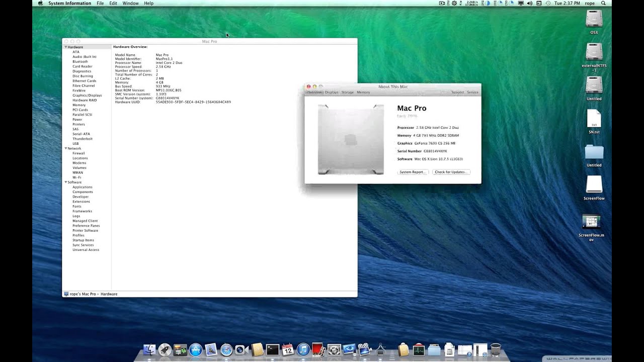Open the Trash in the Dock
Image resolution: width=644 pixels, height=362 pixels.
(x=496, y=350)
